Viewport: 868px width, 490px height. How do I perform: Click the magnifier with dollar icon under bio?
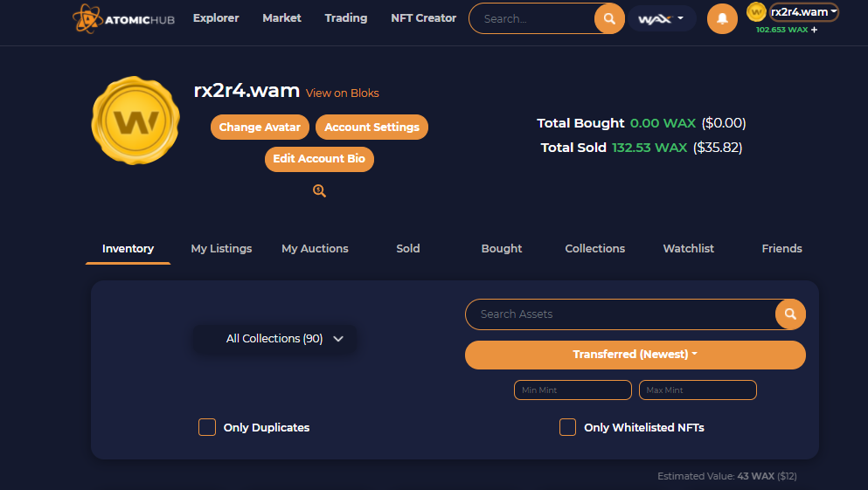point(319,190)
